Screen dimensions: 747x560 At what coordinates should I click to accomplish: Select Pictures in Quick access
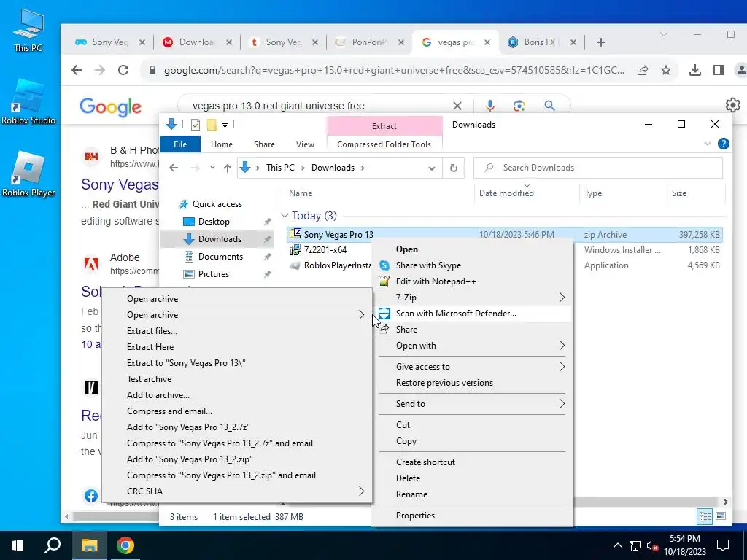tap(214, 274)
